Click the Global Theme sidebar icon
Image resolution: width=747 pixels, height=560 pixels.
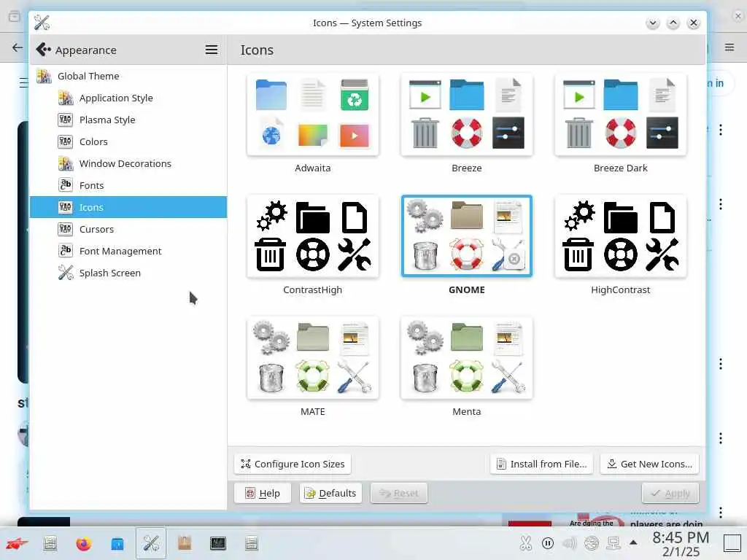coord(44,76)
